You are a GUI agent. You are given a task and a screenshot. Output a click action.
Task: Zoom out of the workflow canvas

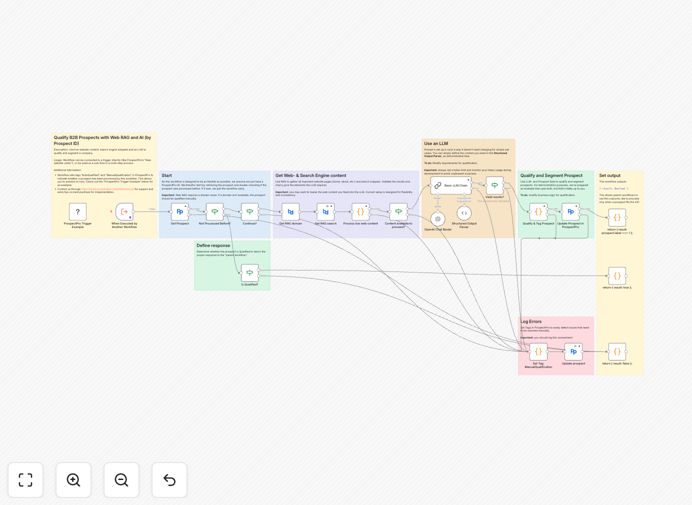tap(121, 480)
